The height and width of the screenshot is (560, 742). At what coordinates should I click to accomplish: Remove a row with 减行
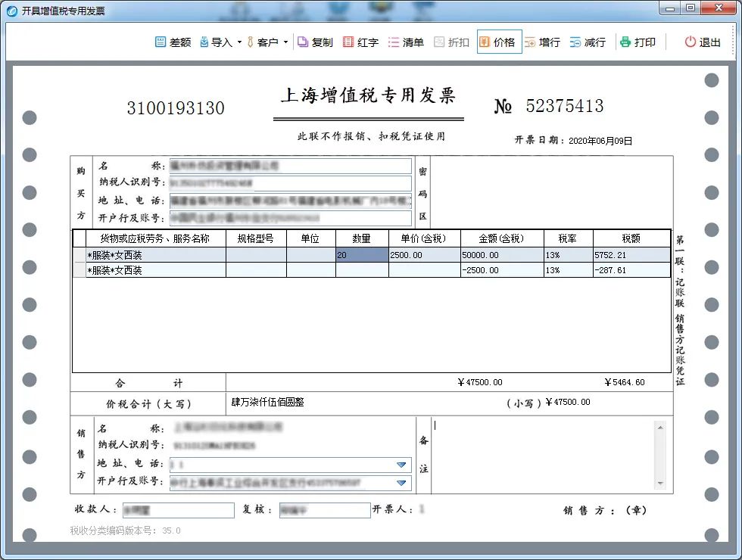[x=576, y=42]
